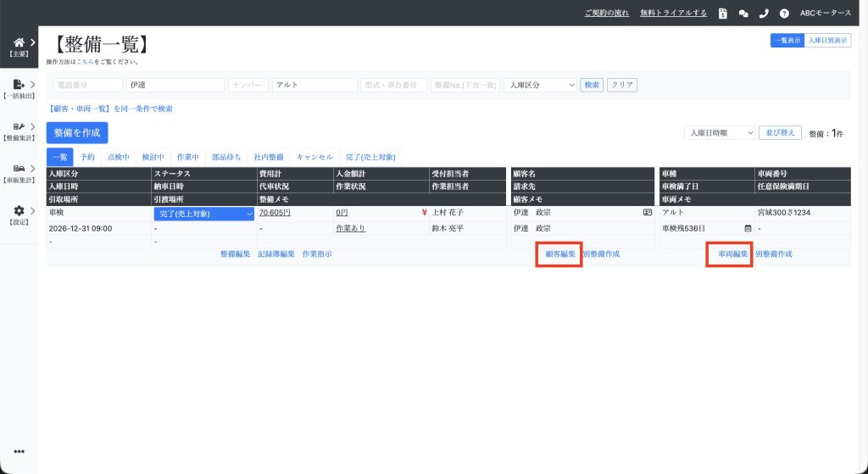
Task: Switch to the 部品待ち tab
Action: 226,157
